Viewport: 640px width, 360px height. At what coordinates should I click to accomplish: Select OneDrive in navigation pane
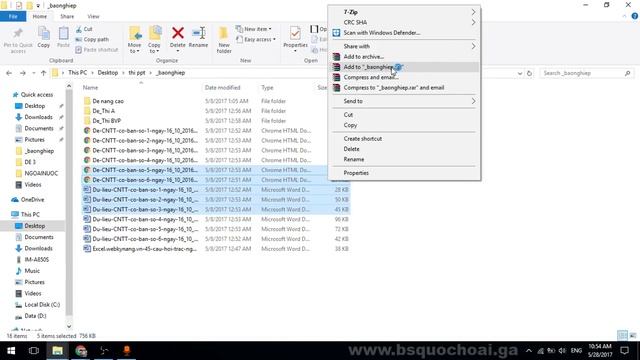[x=28, y=200]
